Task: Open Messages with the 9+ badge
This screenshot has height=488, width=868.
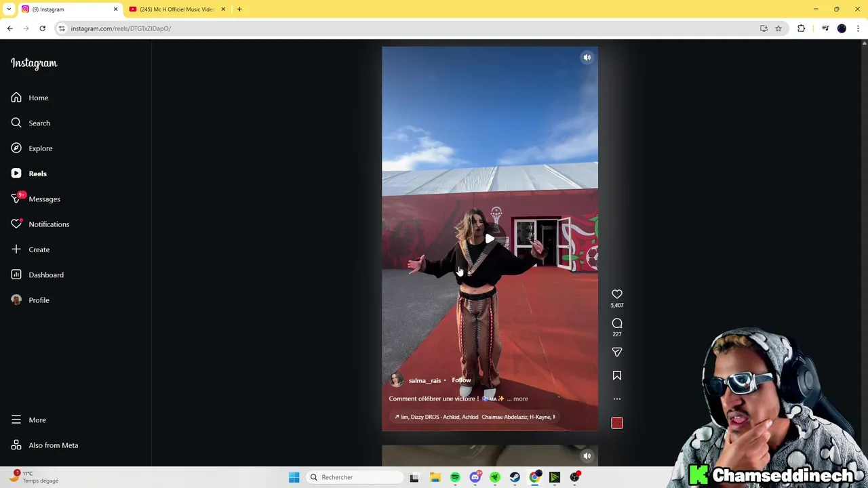Action: click(36, 199)
